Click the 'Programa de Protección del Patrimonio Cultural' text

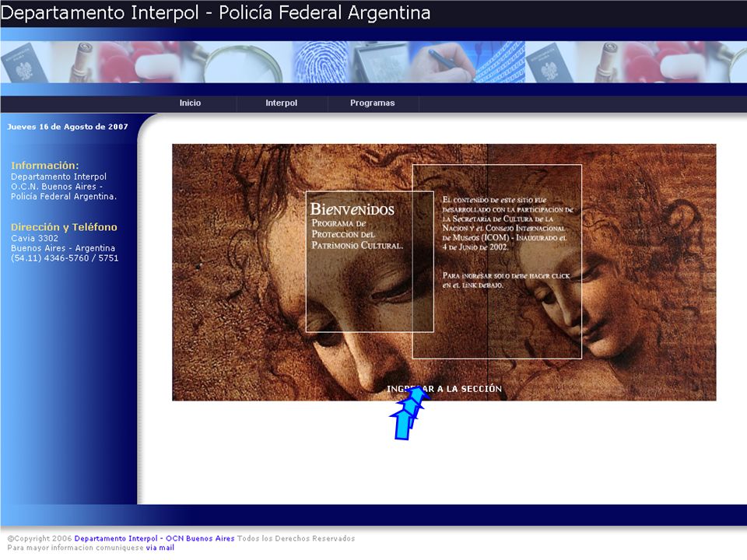357,234
